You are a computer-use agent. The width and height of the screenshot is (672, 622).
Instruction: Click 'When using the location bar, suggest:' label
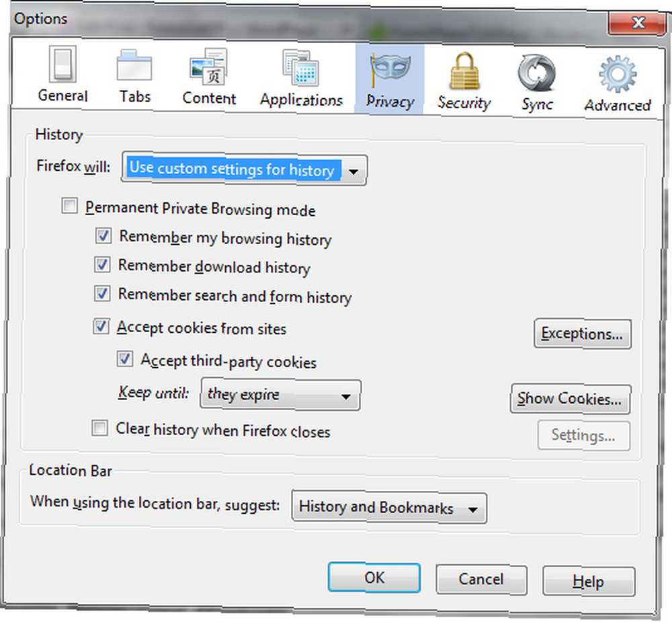pyautogui.click(x=155, y=503)
